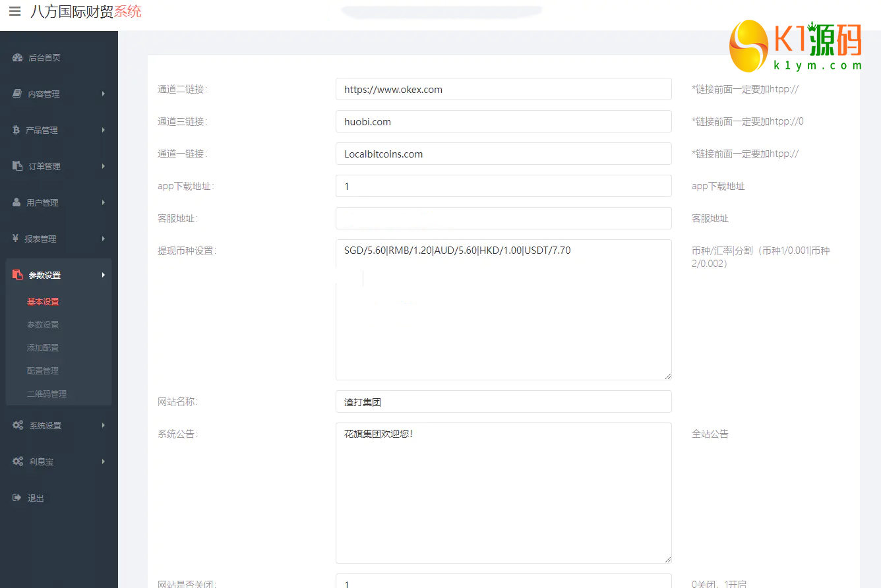
Task: Click the user icon beside 用户管理
Action: (16, 202)
